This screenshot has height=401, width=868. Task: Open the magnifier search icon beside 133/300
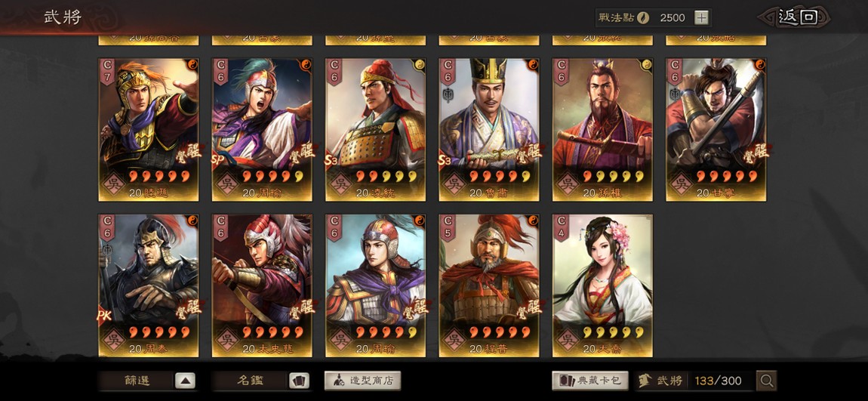coord(767,381)
